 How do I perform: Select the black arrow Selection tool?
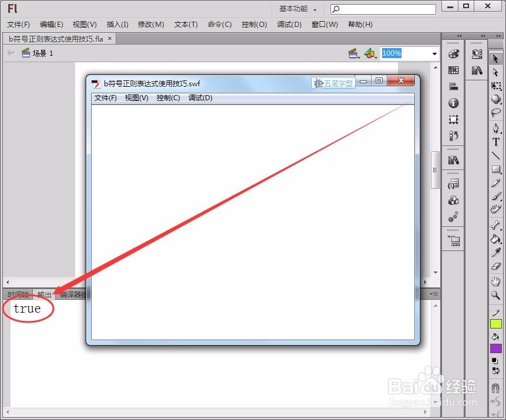tap(495, 59)
